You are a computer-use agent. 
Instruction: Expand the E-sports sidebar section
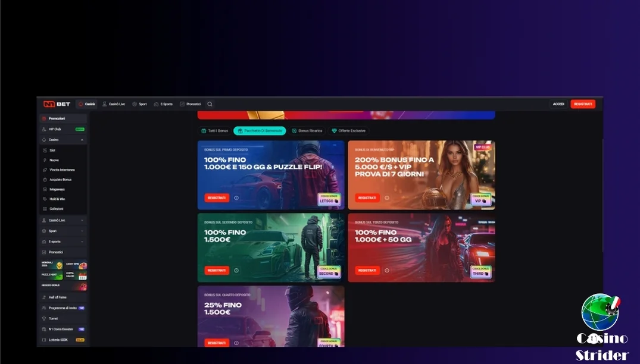click(x=63, y=241)
